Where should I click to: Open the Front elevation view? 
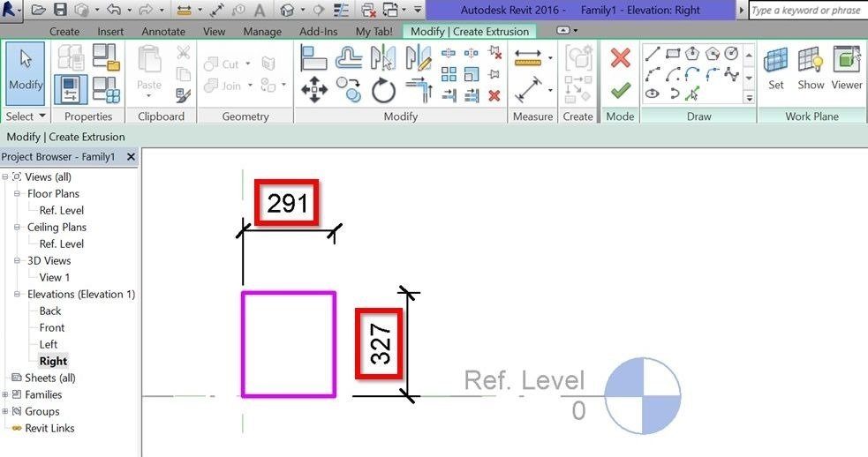[x=51, y=327]
